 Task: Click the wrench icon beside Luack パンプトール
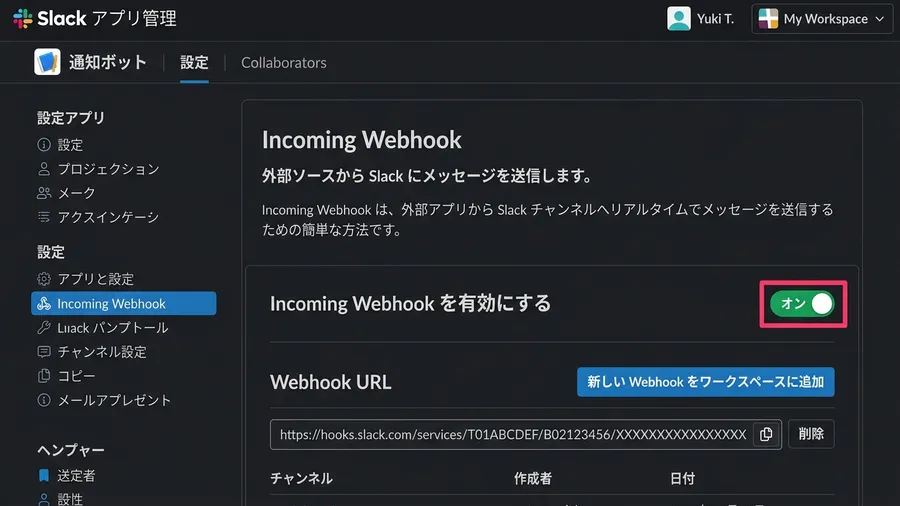click(x=44, y=328)
